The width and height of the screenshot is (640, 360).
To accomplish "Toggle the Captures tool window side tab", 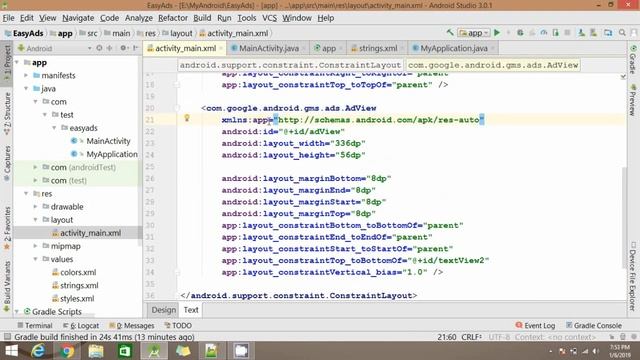I will tap(7, 164).
